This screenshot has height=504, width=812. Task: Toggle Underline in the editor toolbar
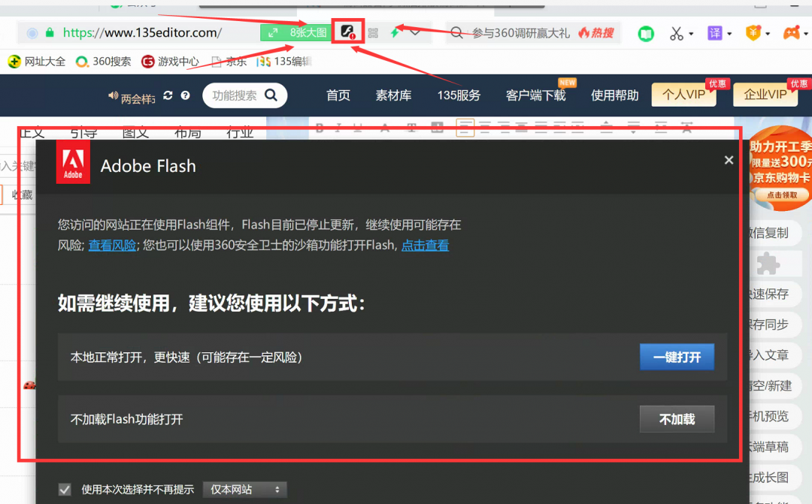point(357,128)
